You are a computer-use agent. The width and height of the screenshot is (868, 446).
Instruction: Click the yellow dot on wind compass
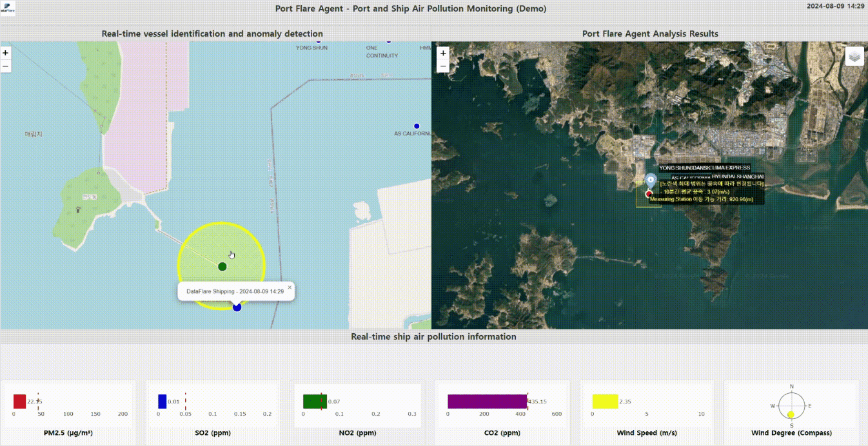pos(791,414)
